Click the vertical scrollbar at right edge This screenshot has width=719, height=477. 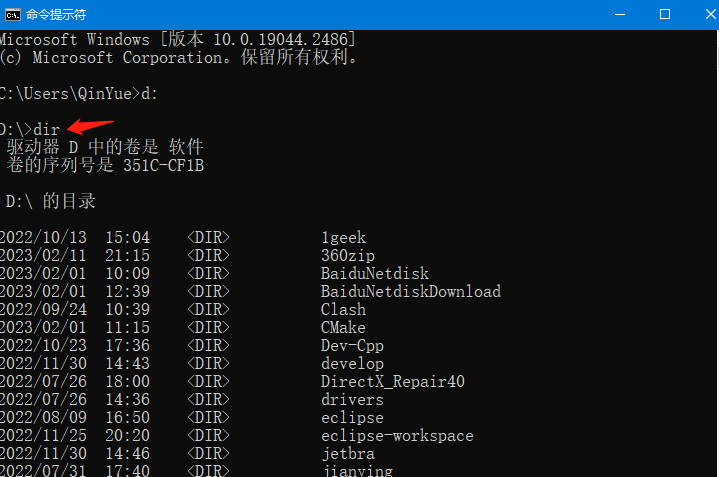(x=712, y=250)
